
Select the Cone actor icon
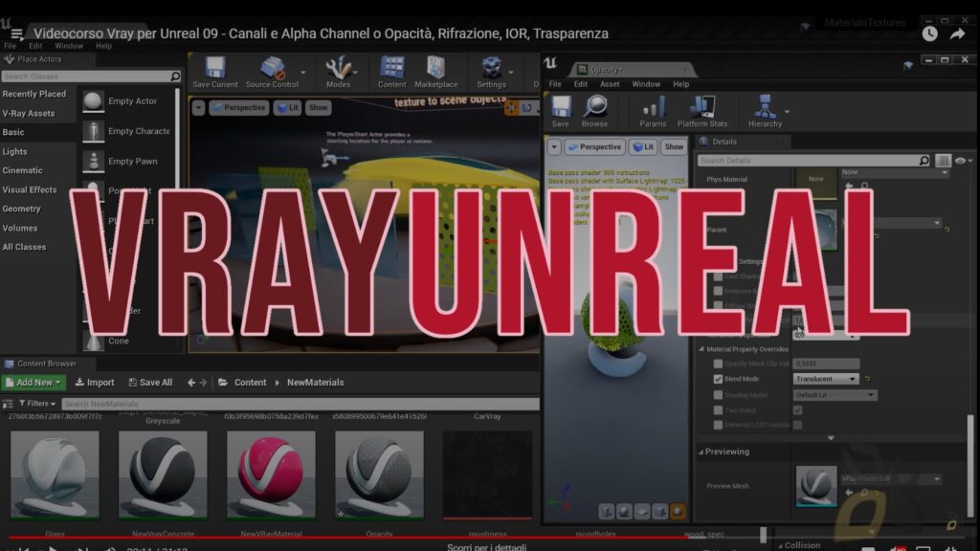coord(93,342)
